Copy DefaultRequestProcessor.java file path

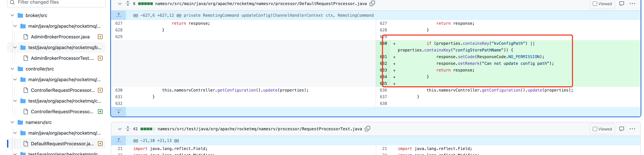click(372, 3)
